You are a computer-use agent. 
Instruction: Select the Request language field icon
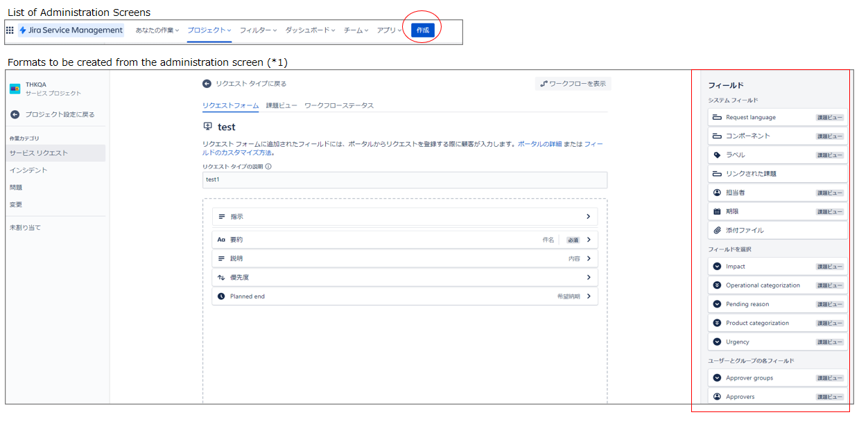717,118
